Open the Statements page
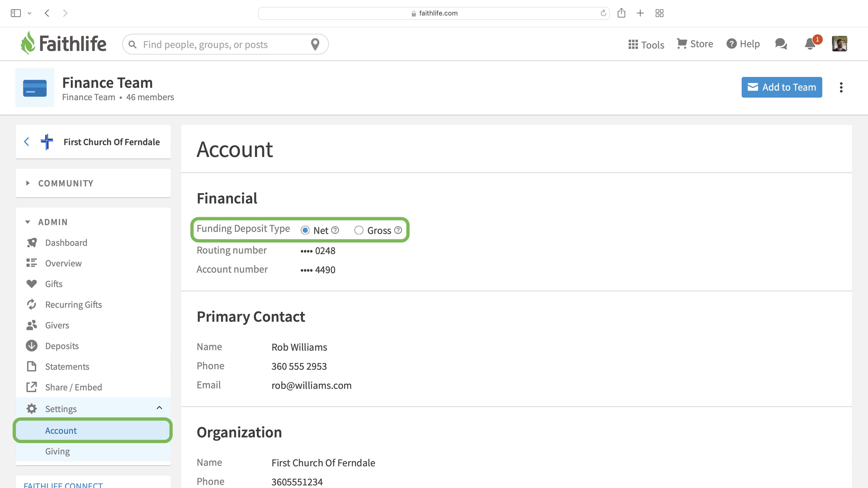This screenshot has width=868, height=488. (67, 367)
